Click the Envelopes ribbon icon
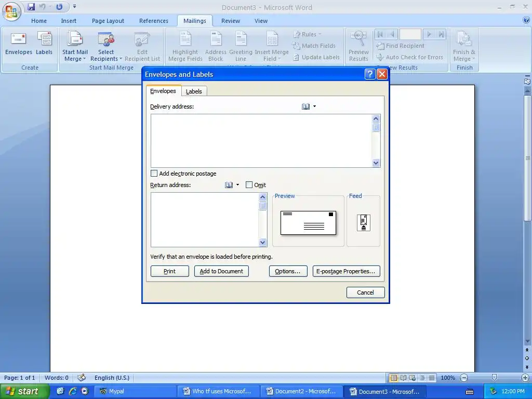 click(x=19, y=43)
